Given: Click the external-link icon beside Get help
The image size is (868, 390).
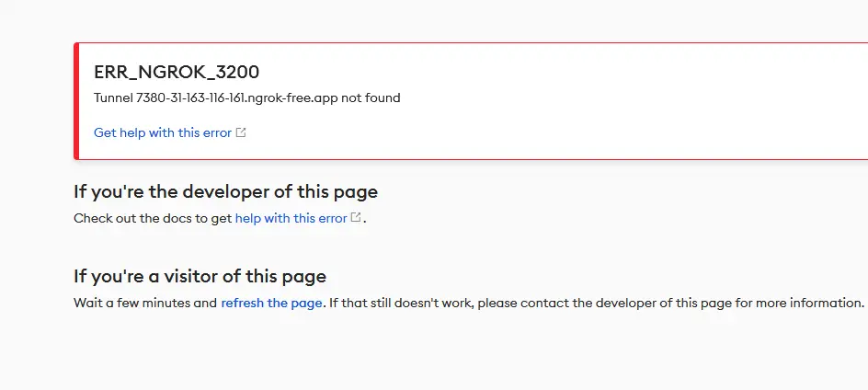Looking at the screenshot, I should coord(241,132).
